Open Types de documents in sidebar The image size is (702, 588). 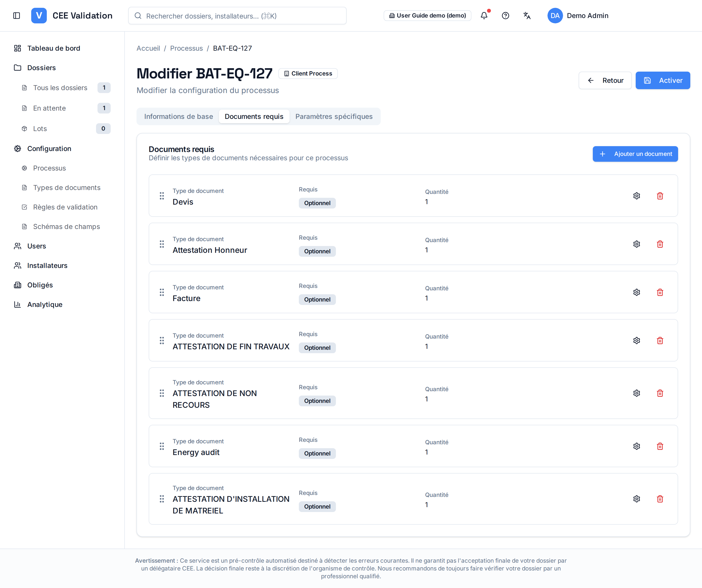(67, 188)
